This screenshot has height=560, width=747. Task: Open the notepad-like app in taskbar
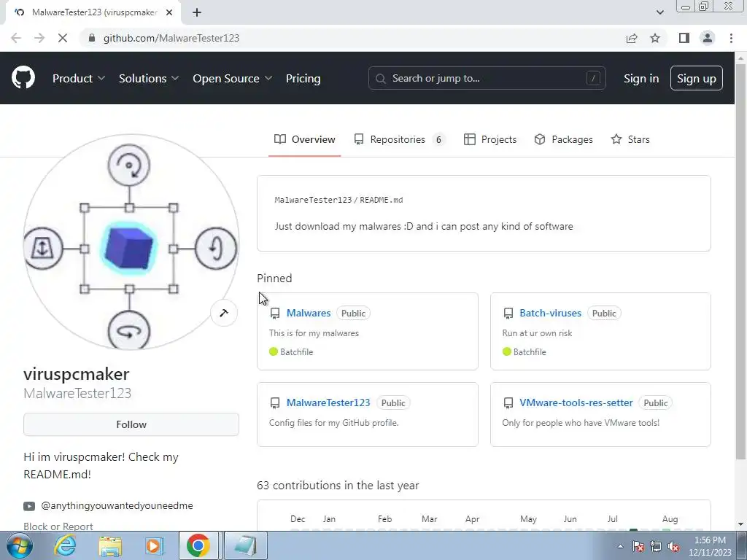(x=245, y=545)
